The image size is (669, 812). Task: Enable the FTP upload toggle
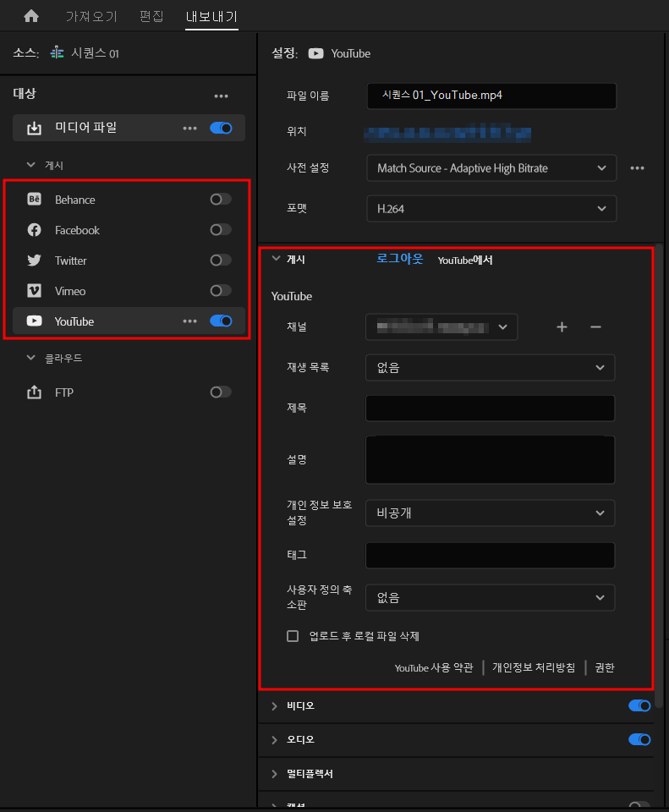(221, 392)
